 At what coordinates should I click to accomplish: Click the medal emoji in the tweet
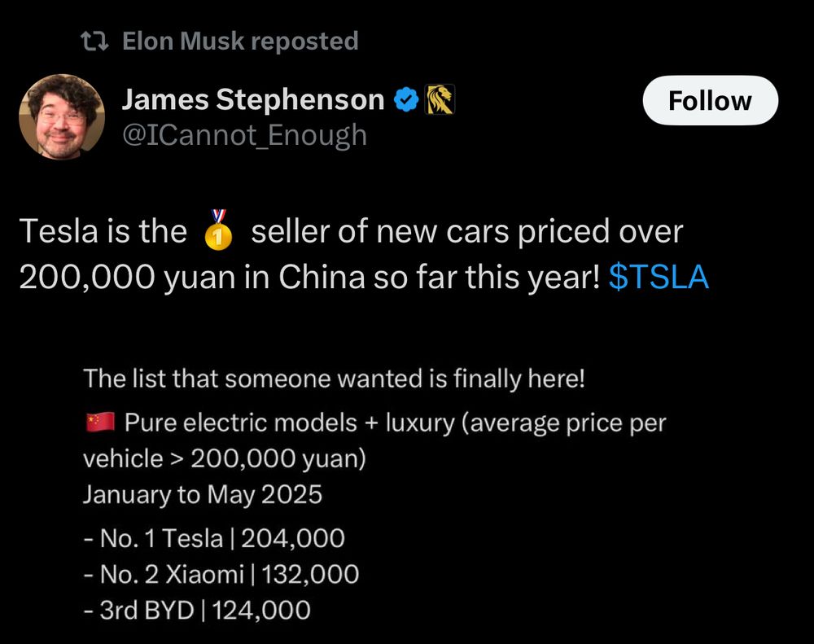click(217, 234)
